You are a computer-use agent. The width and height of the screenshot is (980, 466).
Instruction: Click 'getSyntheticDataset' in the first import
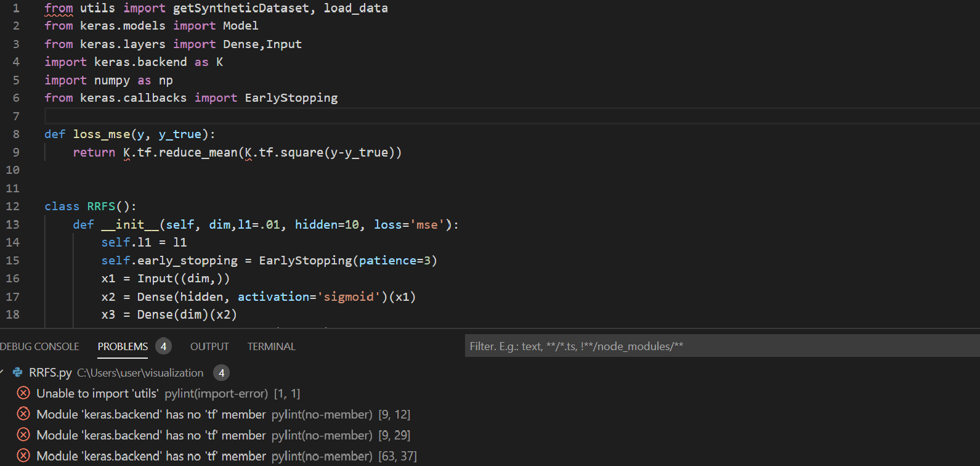[241, 8]
